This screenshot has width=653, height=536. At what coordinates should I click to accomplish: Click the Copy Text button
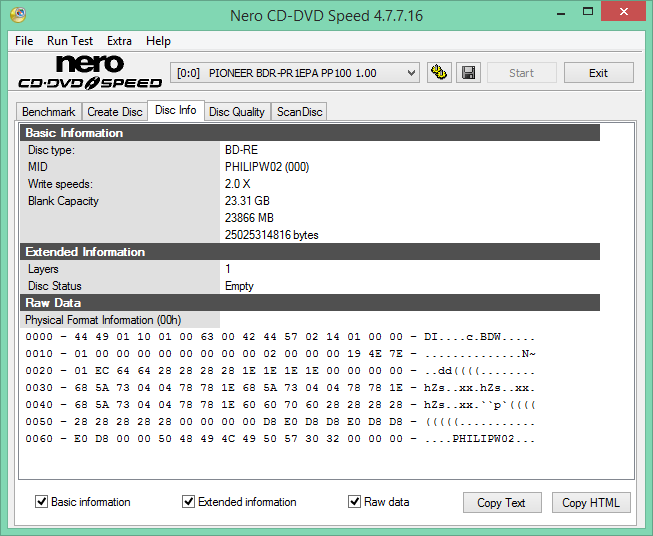[502, 503]
